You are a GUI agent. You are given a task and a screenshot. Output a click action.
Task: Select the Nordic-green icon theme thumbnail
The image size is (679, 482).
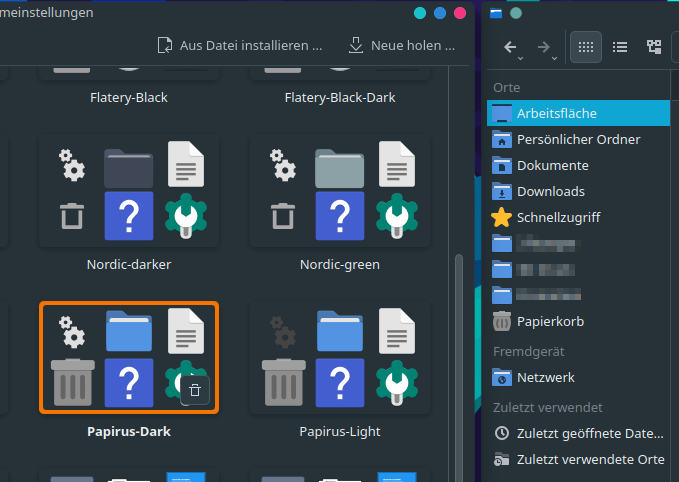(x=340, y=191)
